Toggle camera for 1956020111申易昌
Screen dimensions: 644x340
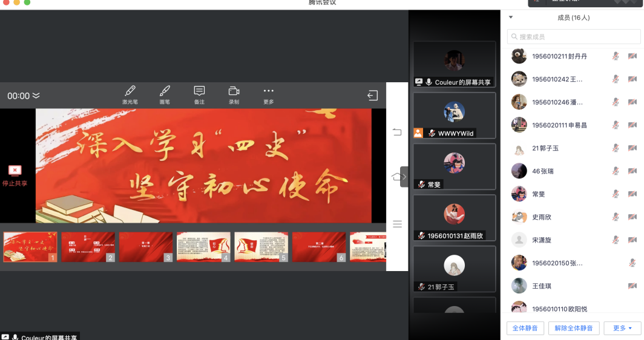632,125
